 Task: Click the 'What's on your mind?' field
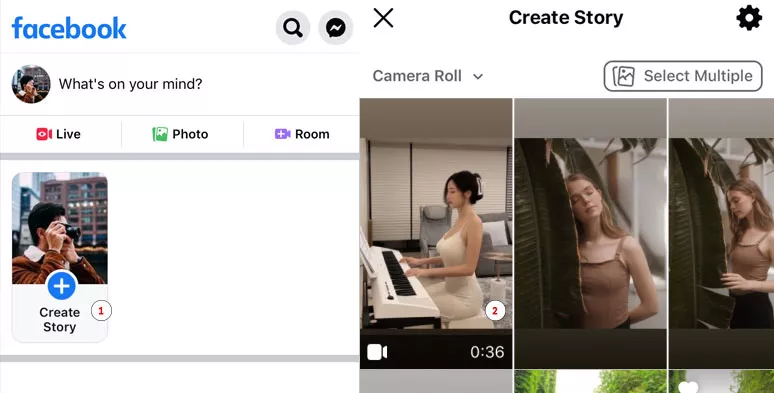(130, 84)
